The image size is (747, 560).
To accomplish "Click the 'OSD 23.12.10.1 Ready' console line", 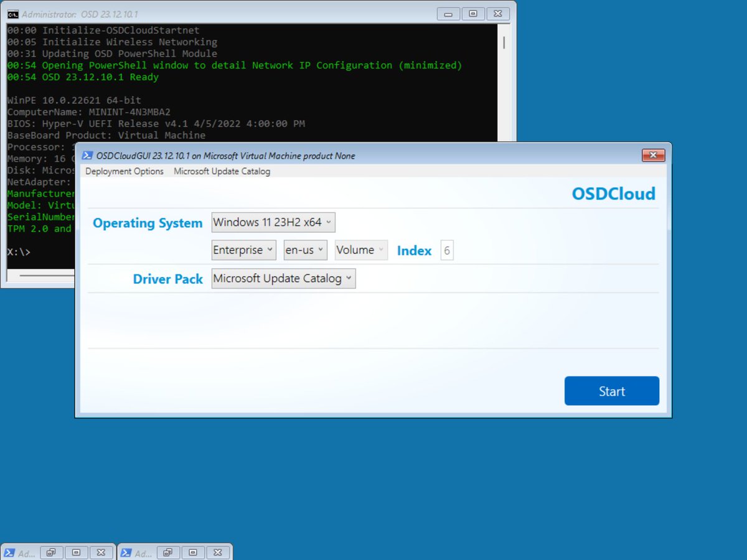I will pos(83,77).
